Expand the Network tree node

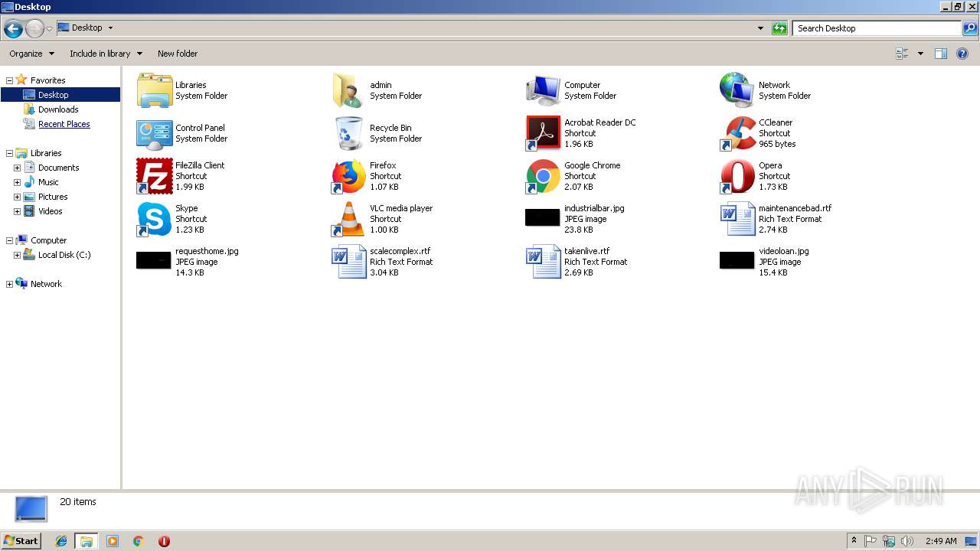point(9,285)
